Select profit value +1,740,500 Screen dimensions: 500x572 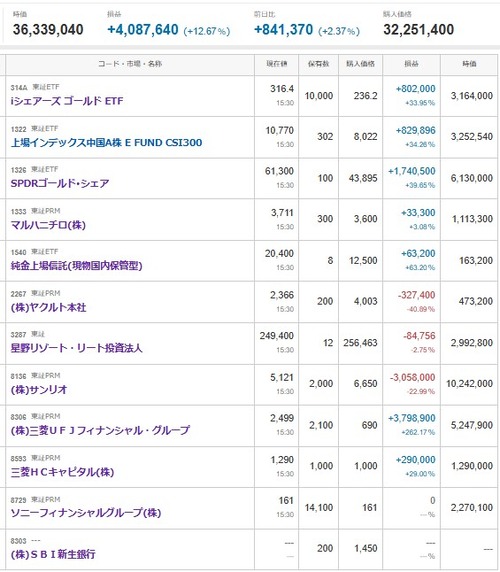(412, 171)
